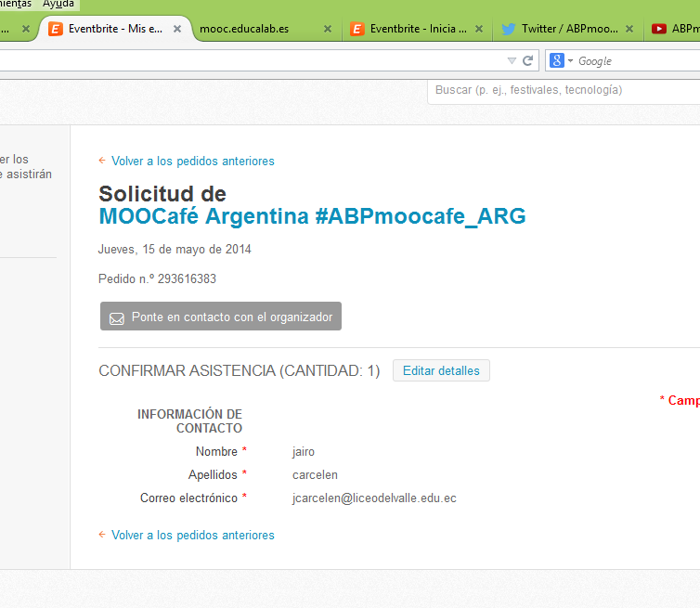Open the Ayuda menu
The image size is (700, 608).
(x=58, y=4)
